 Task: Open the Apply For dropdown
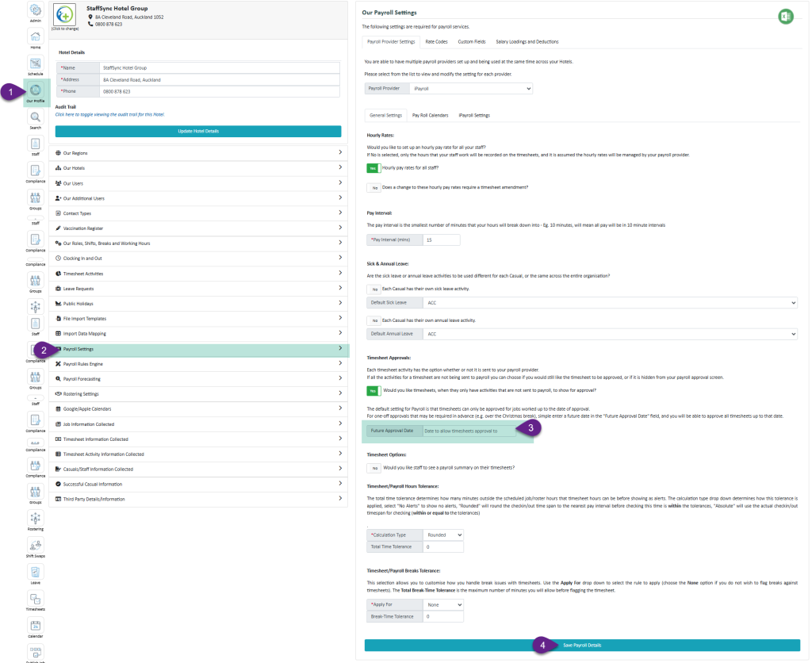coord(443,604)
